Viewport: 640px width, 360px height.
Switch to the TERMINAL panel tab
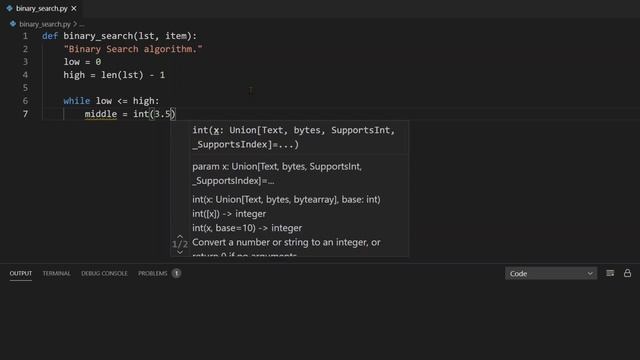tap(56, 273)
